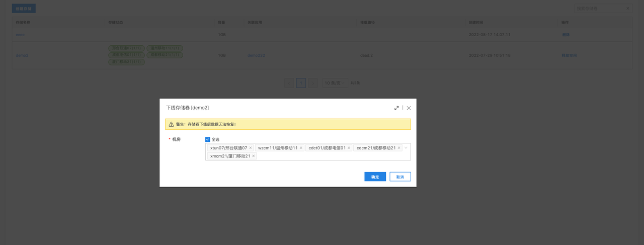
Task: Go to the next page arrow
Action: (313, 83)
